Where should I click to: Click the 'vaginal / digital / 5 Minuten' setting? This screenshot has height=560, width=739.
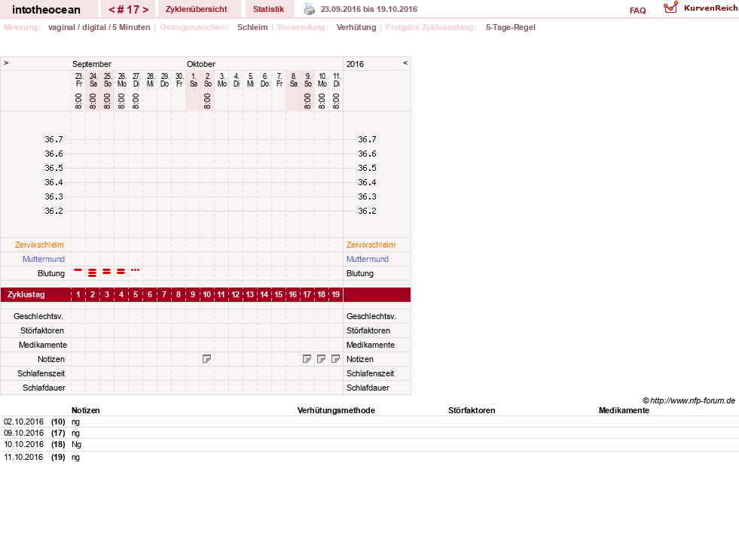(x=99, y=27)
